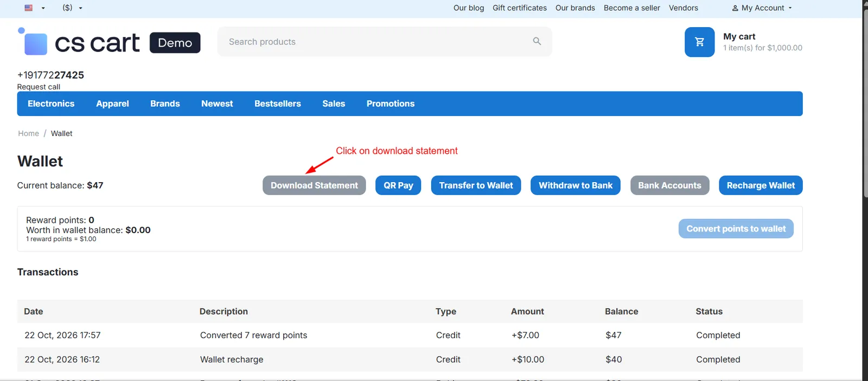The height and width of the screenshot is (381, 868).
Task: Open the ($) currency dropdown
Action: coord(72,8)
